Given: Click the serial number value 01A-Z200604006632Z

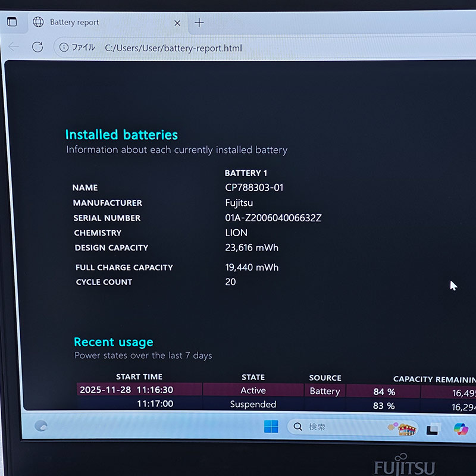Looking at the screenshot, I should tap(273, 218).
